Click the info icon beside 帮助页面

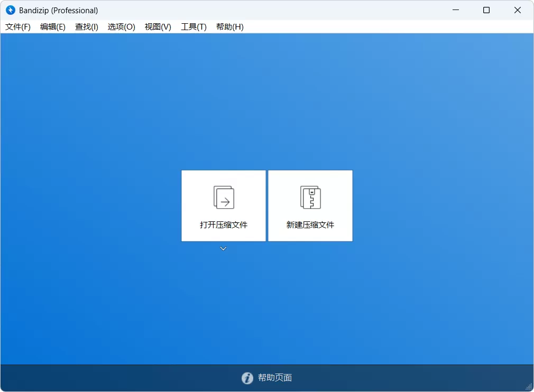point(247,378)
